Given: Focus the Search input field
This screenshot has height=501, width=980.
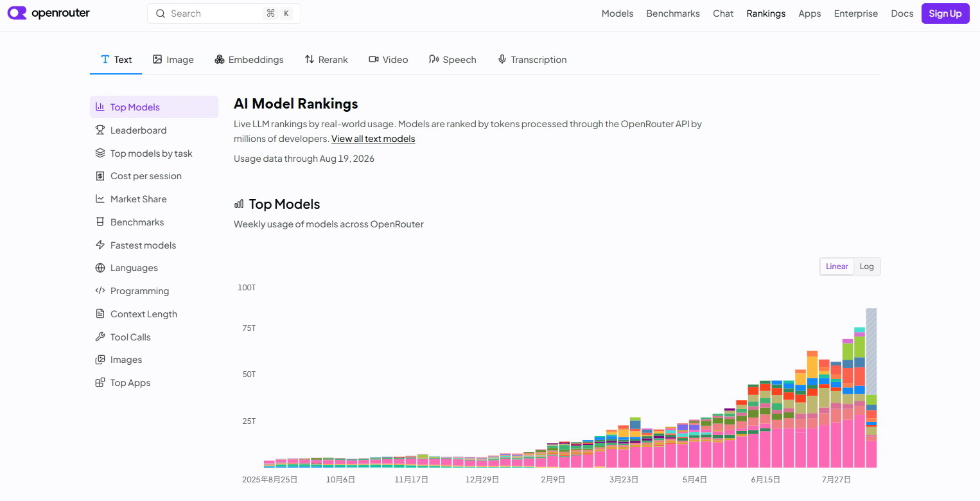Looking at the screenshot, I should click(x=224, y=13).
